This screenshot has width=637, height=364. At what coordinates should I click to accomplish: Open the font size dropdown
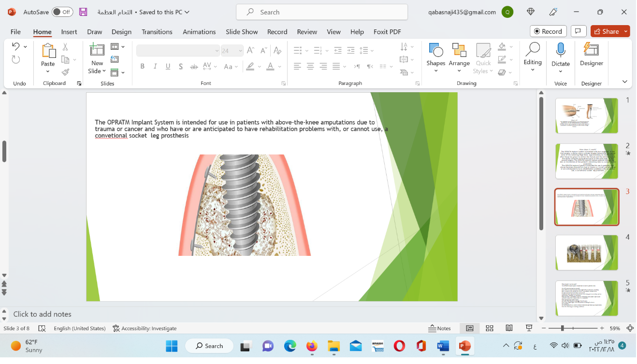click(x=240, y=51)
